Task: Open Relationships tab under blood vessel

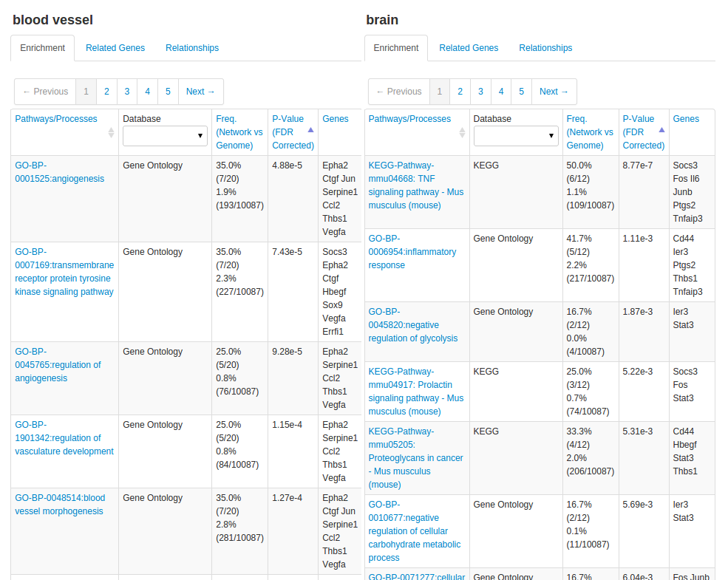Action: [x=192, y=48]
